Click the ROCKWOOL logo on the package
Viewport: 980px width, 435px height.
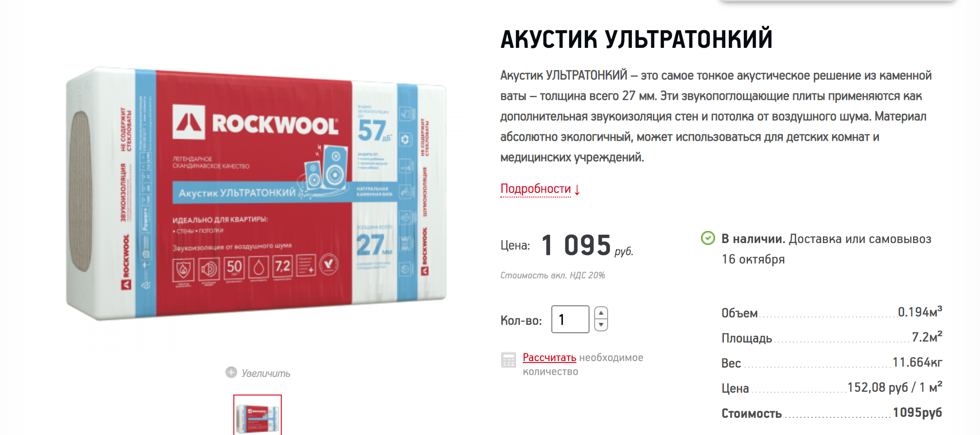click(255, 123)
